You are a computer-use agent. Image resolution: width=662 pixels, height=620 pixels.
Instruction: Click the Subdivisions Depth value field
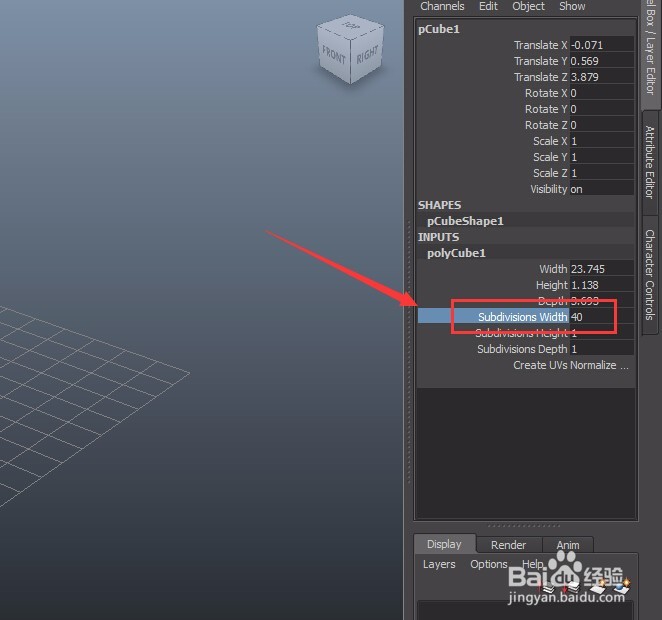tap(602, 349)
